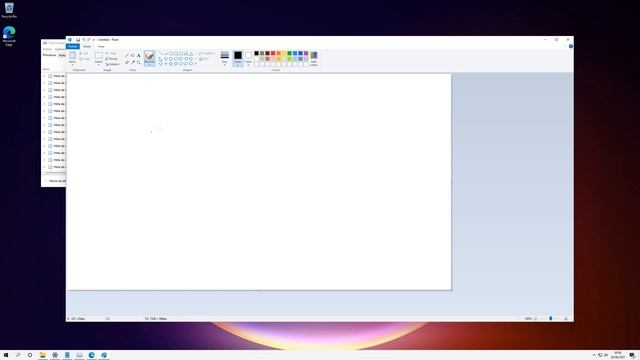Select the Recycle Bin desktop icon
The height and width of the screenshot is (360, 640).
click(9, 10)
